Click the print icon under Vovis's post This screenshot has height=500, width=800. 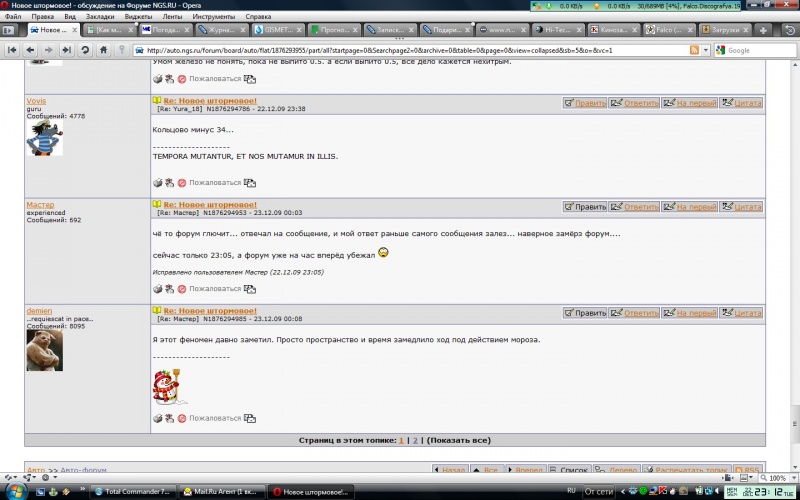pyautogui.click(x=157, y=183)
